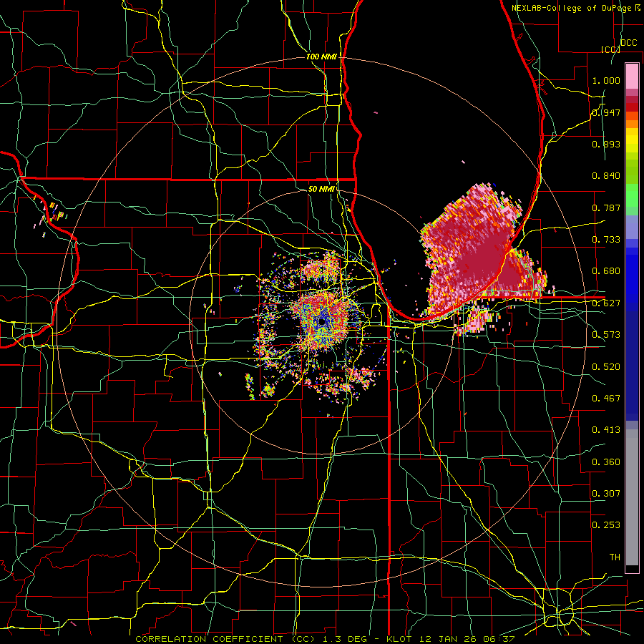644x644 pixels.
Task: Click the CORRELATION COEFFICIENT (CC) caption text
Action: coord(225,639)
